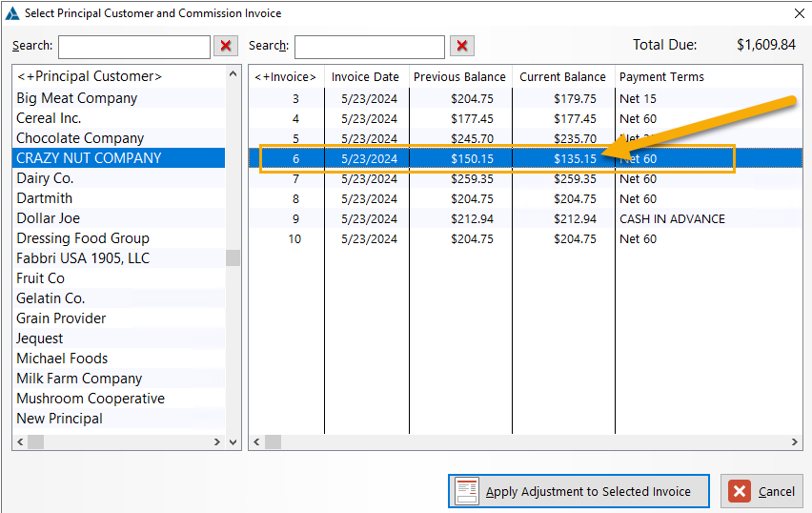Select Dartmith customer

click(x=119, y=198)
